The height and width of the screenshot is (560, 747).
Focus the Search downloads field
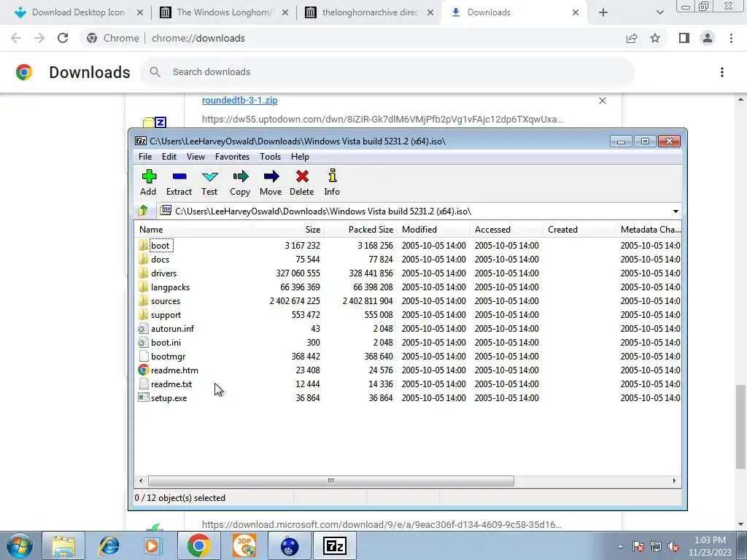(x=388, y=72)
